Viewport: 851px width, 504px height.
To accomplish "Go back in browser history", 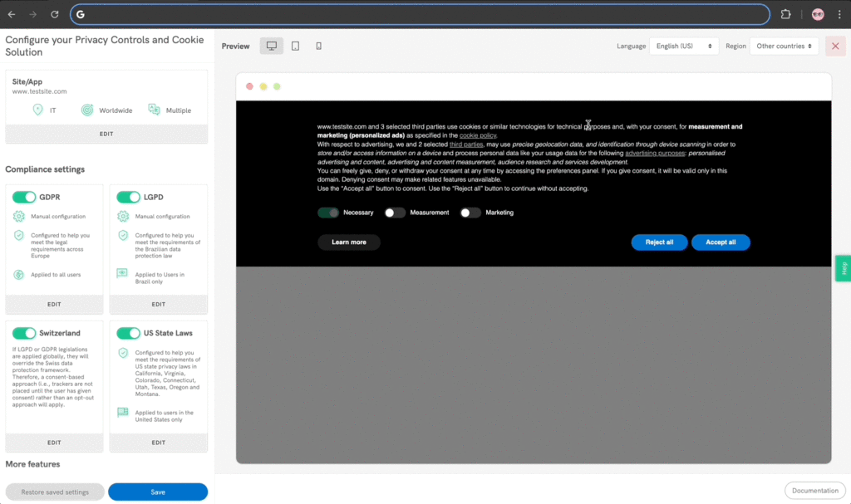I will [x=12, y=14].
